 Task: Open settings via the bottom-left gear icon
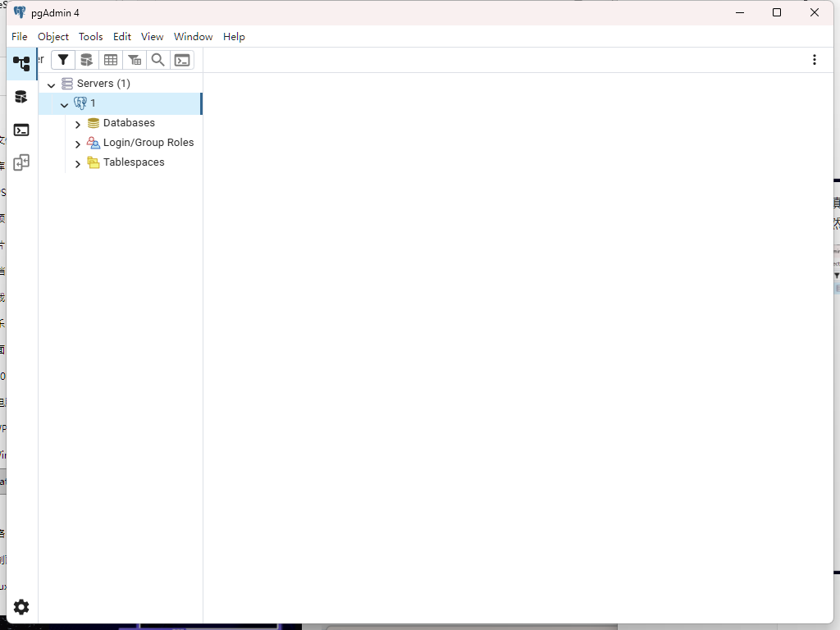21,607
